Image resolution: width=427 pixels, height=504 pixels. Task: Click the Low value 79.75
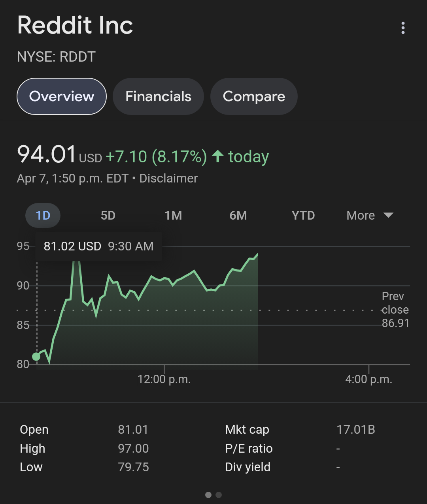[133, 467]
